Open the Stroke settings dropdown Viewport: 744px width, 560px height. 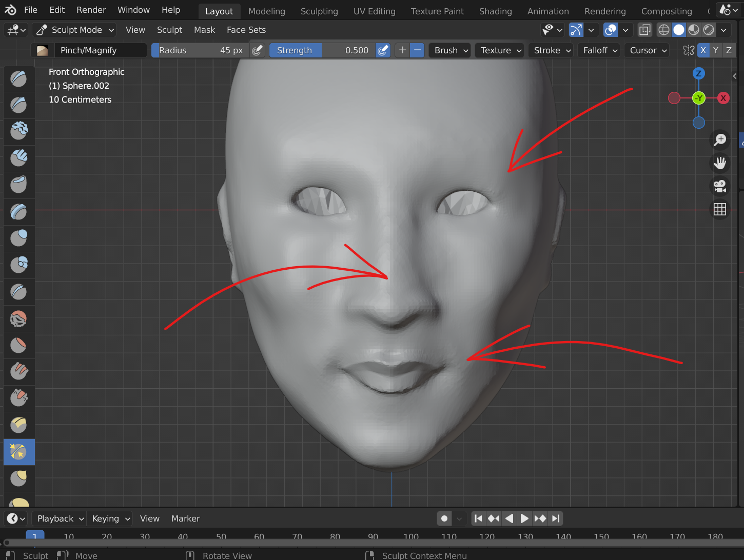(552, 50)
